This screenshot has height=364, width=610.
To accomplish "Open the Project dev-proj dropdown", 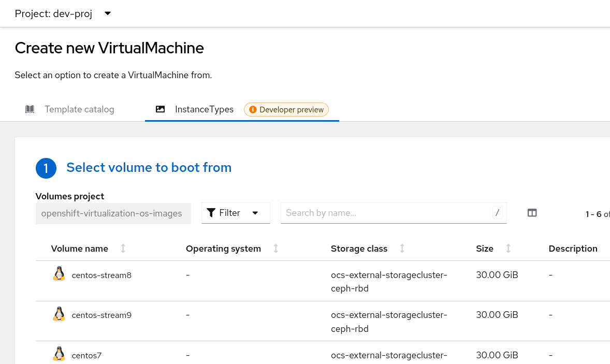I will click(62, 13).
